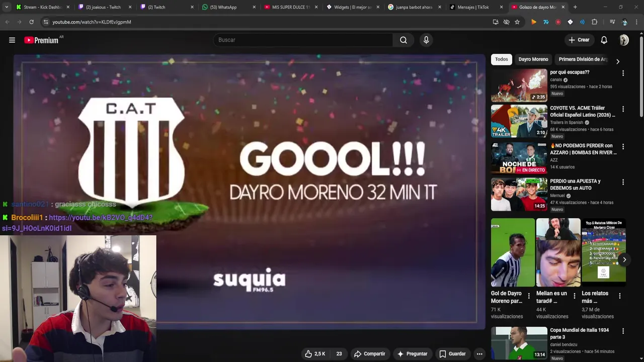Screen dimensions: 644x362
Task: Click the address bar URL
Action: 92,22
